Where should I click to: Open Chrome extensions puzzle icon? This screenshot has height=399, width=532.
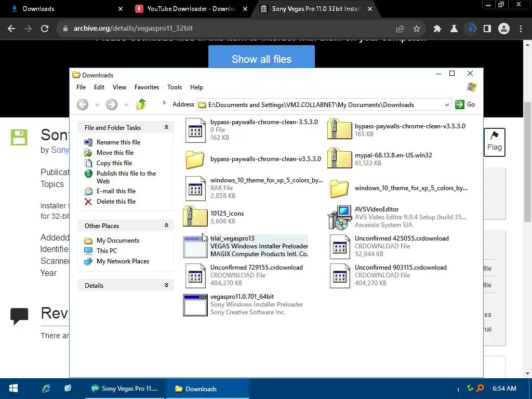(437, 29)
